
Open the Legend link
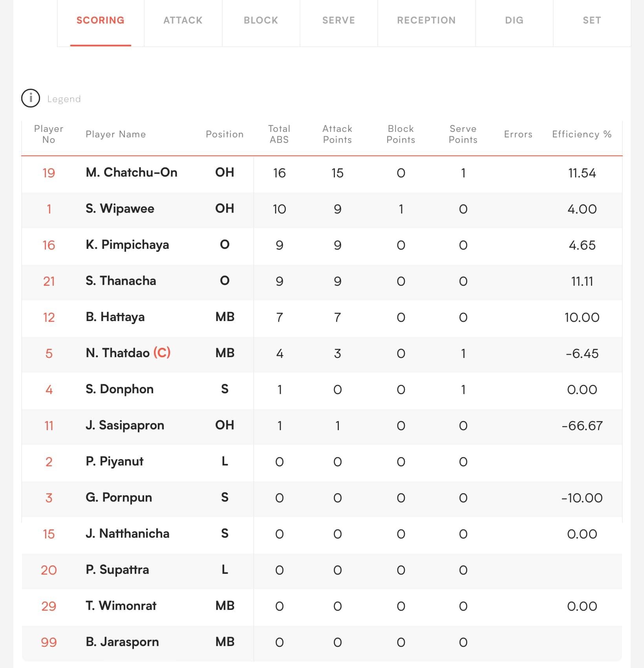[x=64, y=99]
